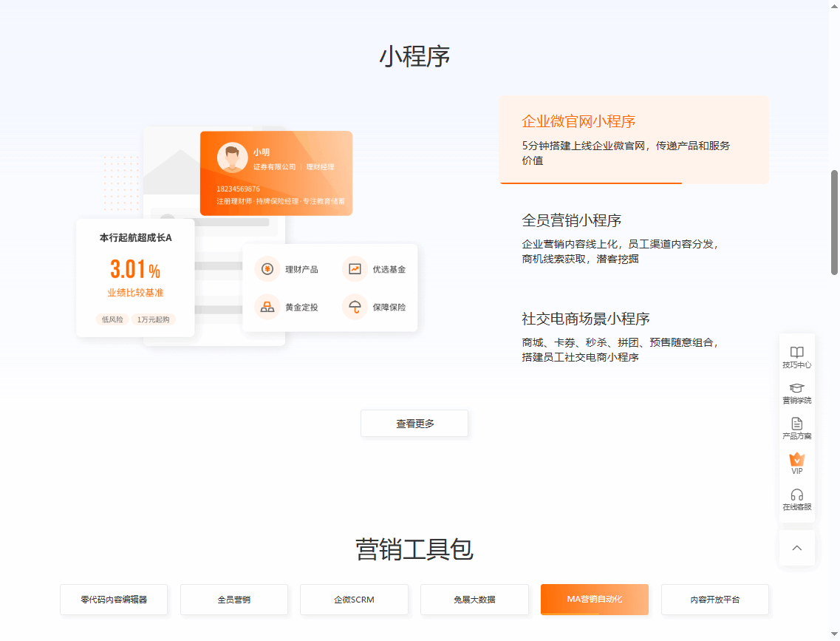Screen dimensions: 840x641
Task: Click 在线客服 headset icon
Action: (796, 495)
